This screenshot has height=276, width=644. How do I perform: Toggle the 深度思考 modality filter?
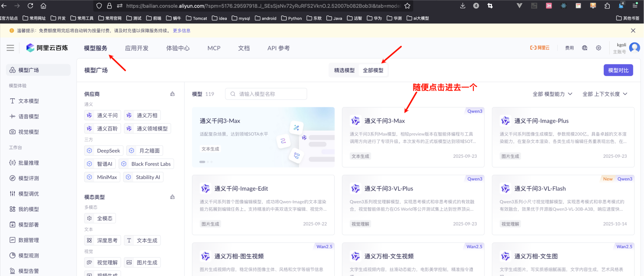pos(103,241)
